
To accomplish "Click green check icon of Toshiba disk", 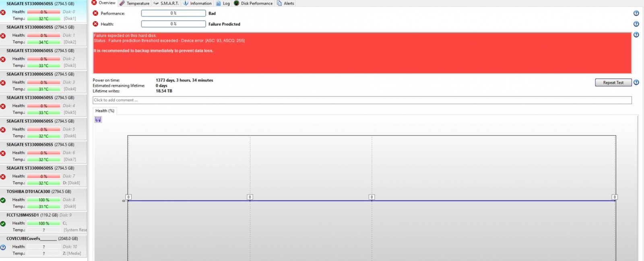I will tap(3, 200).
